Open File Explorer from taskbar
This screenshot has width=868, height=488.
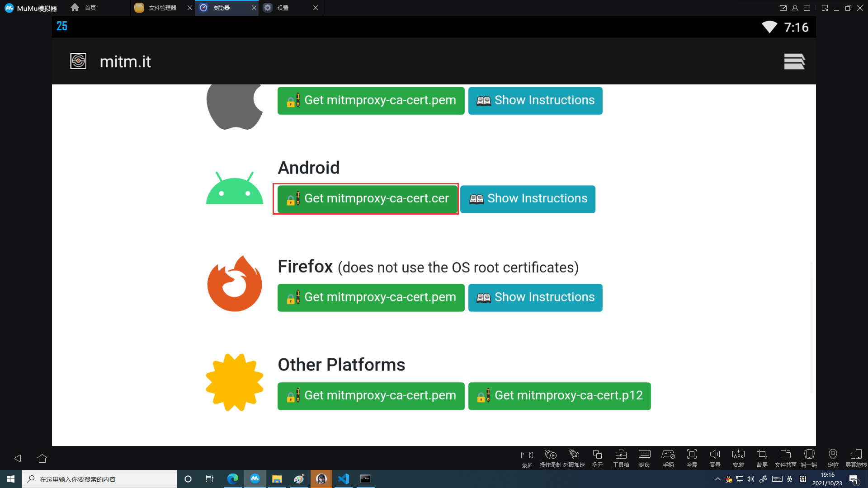point(277,479)
